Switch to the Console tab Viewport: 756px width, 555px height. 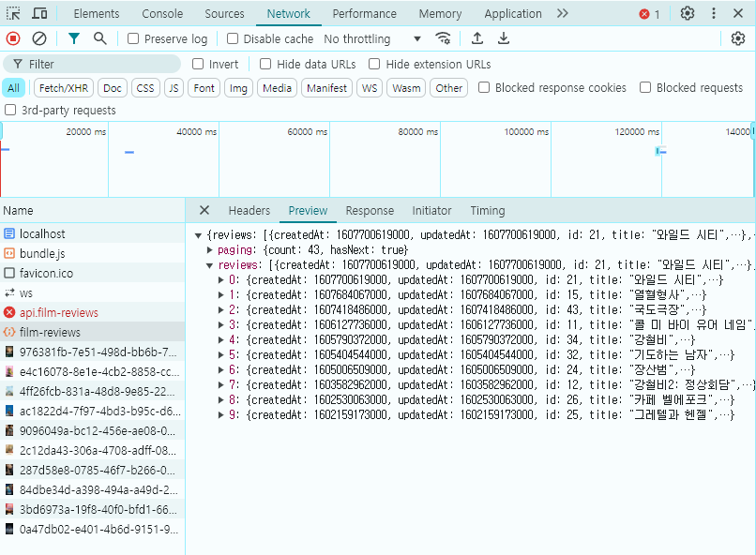pos(162,13)
